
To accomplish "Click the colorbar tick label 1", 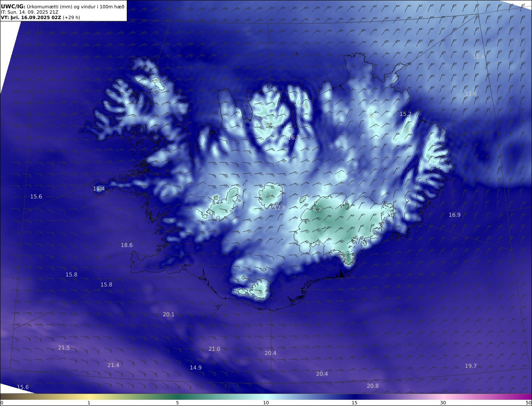I will 89,403.
